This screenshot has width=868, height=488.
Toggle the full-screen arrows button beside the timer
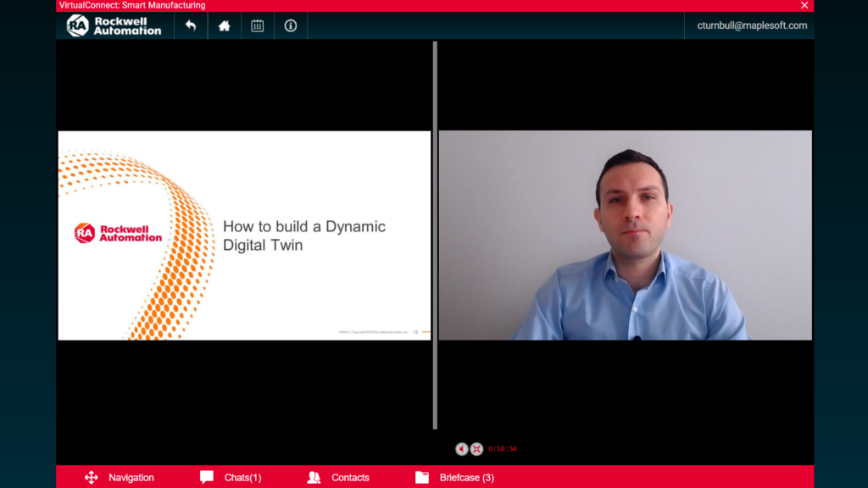click(476, 449)
